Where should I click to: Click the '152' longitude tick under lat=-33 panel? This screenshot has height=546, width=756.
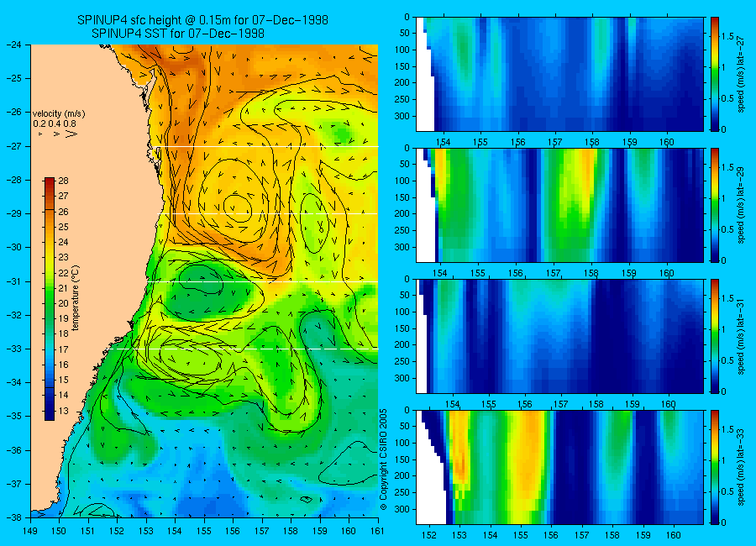[x=428, y=535]
